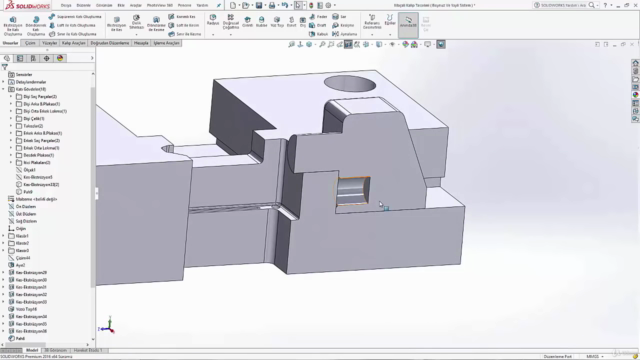Click the Linear Pattern tool icon
This screenshot has height=360, width=640.
point(231,17)
